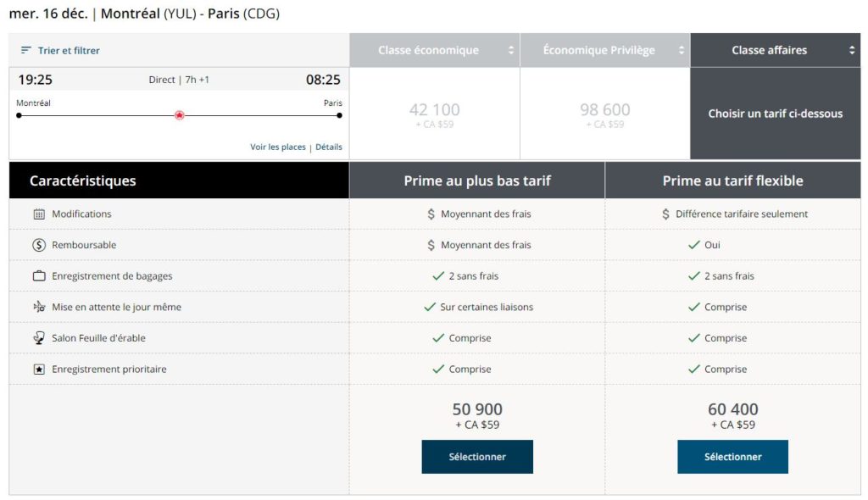Click the lounge chair icon for Salon Feuille d'érable

click(x=37, y=337)
